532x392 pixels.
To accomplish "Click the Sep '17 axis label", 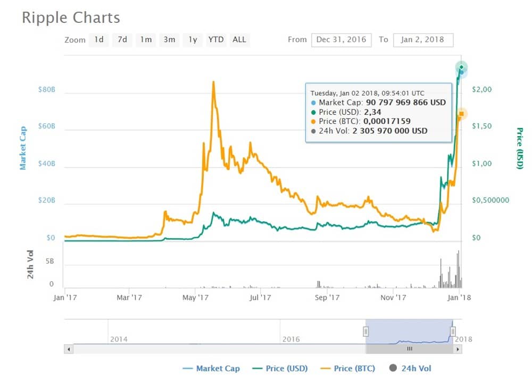I will (x=327, y=298).
